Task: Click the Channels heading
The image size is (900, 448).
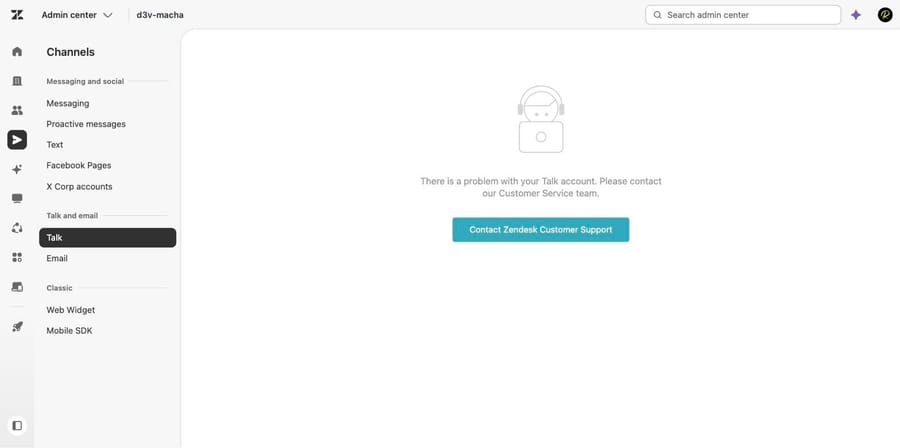Action: [71, 52]
